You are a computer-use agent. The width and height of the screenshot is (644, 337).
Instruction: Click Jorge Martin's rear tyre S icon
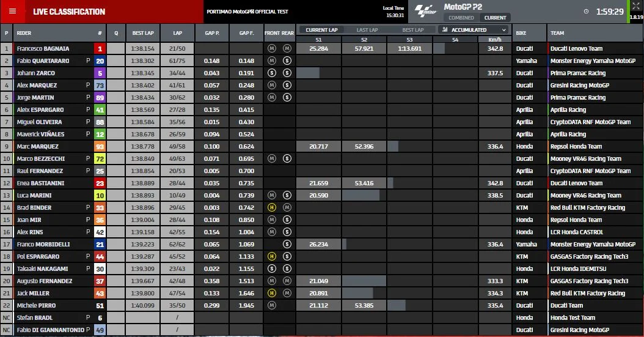(x=287, y=97)
